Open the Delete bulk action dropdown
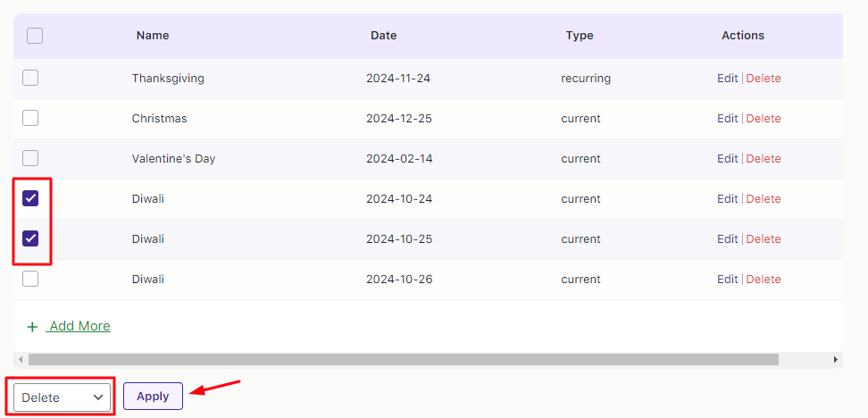This screenshot has width=868, height=418. [x=63, y=397]
